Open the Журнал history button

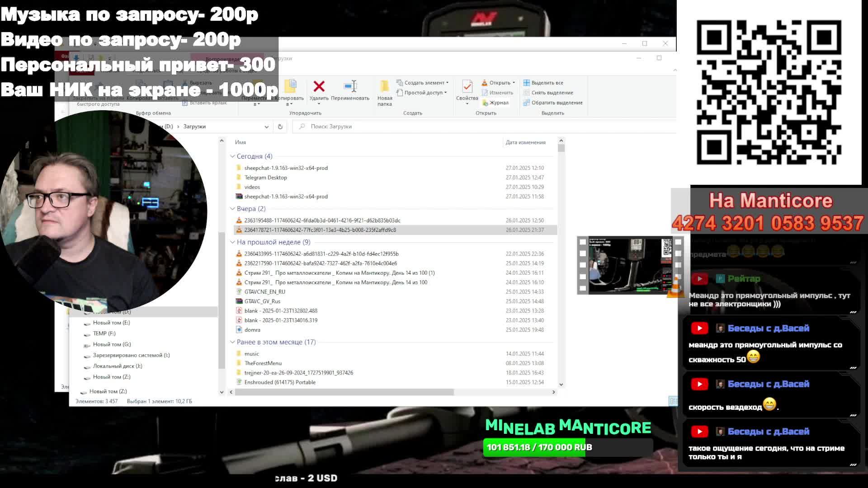(495, 103)
